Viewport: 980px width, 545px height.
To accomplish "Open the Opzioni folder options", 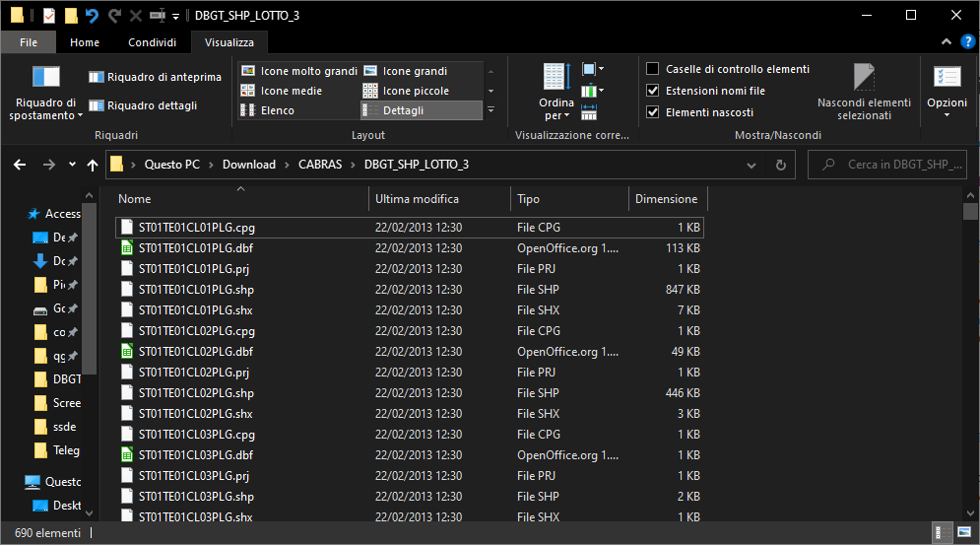I will [947, 78].
